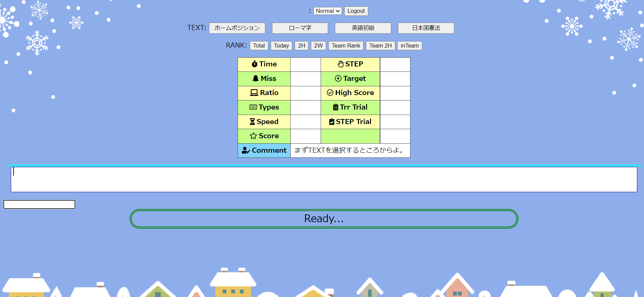Click the user-edit icon beside Comment
Screen dimensions: 644x297
click(246, 150)
